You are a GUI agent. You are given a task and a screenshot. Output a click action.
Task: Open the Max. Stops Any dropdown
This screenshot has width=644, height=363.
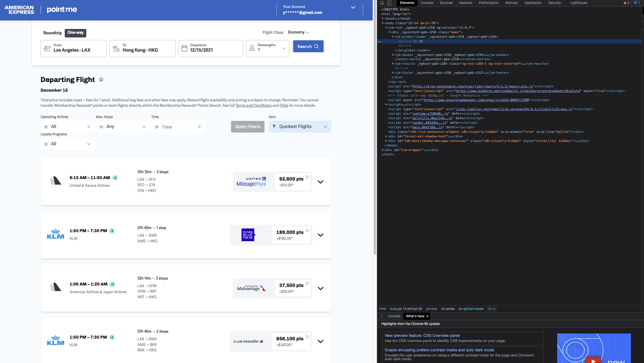[123, 127]
